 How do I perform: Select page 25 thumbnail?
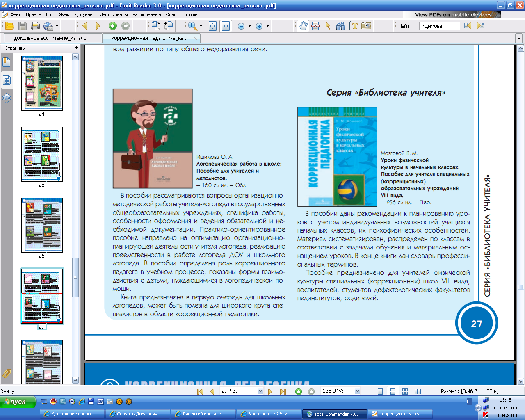pos(42,154)
